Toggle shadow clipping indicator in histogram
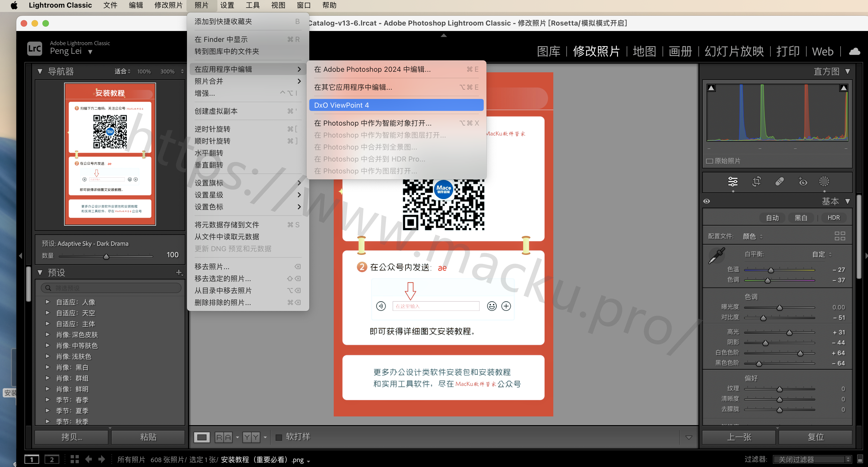 [x=711, y=88]
